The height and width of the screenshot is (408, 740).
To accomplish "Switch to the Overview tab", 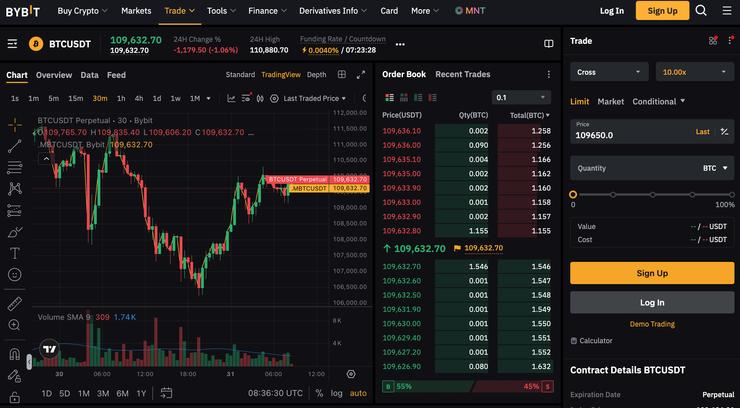I will click(x=54, y=75).
